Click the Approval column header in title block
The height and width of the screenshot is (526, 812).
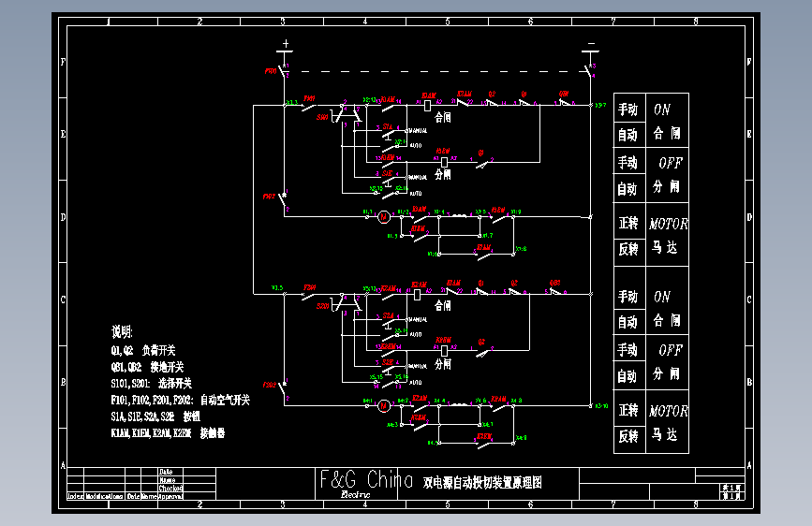click(x=170, y=496)
